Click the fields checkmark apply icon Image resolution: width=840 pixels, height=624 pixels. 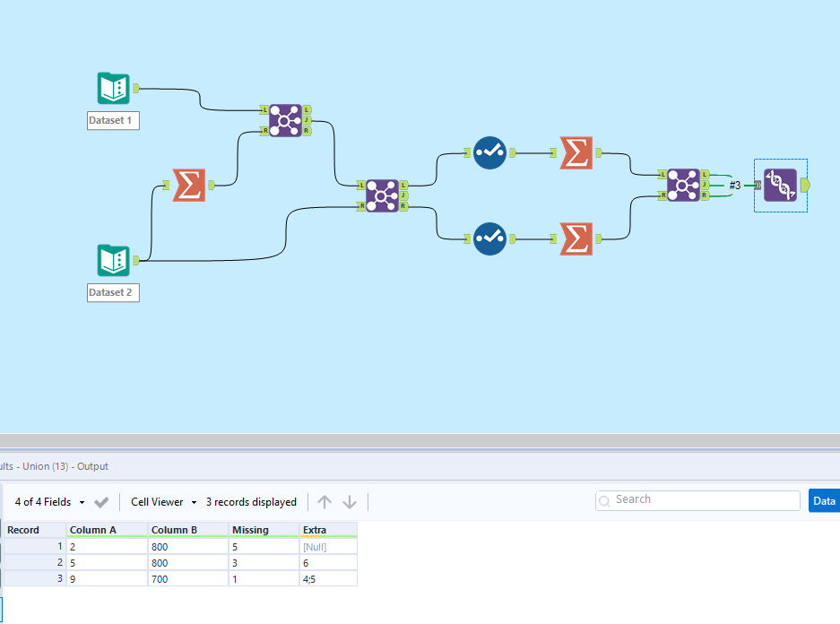tap(101, 502)
